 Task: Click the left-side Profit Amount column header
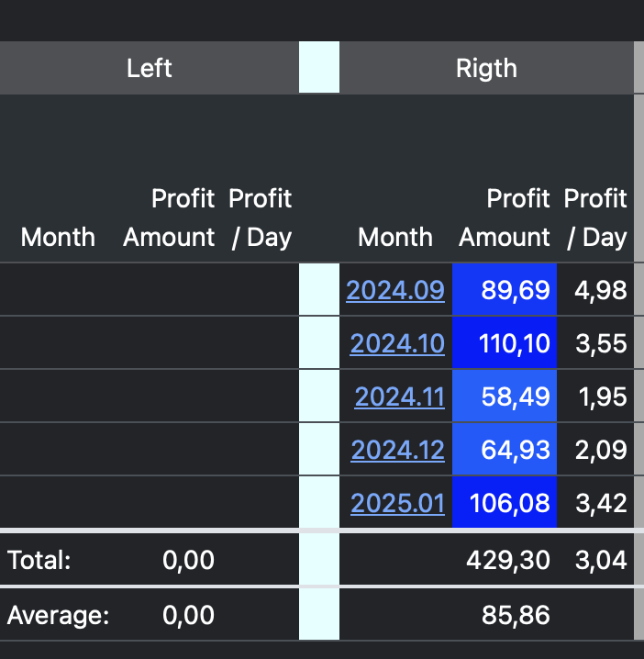[169, 218]
